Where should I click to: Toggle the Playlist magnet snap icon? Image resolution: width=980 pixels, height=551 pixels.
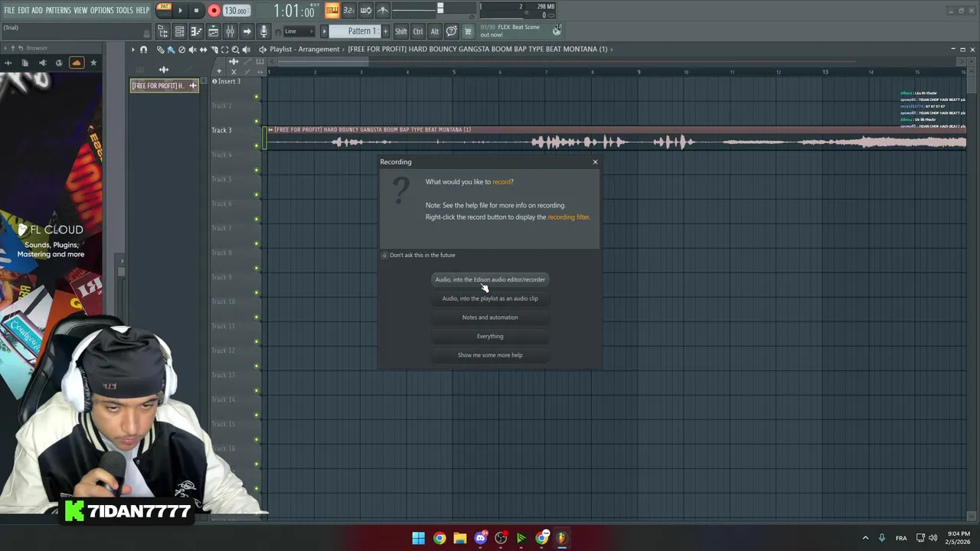[143, 49]
